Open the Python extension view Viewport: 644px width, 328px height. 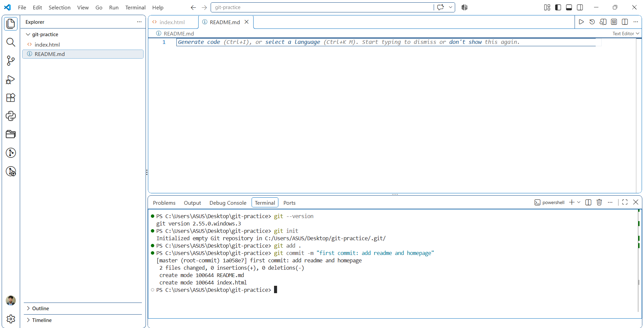tap(11, 116)
